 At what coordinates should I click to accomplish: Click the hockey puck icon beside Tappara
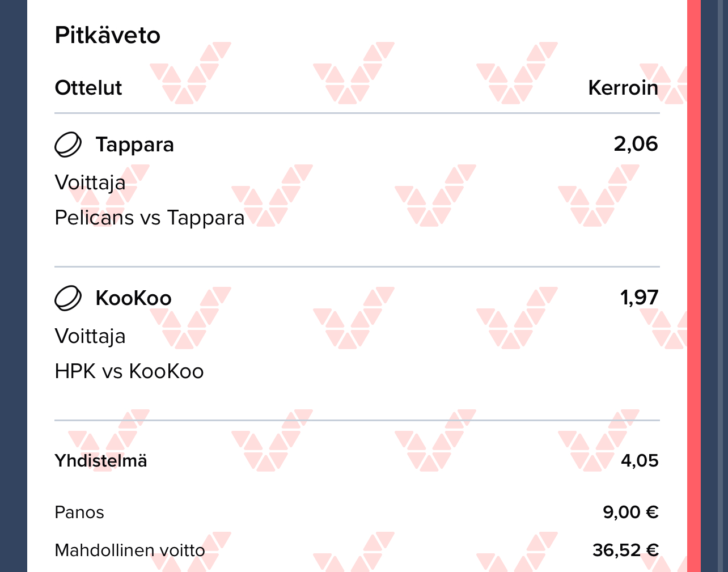[x=68, y=145]
